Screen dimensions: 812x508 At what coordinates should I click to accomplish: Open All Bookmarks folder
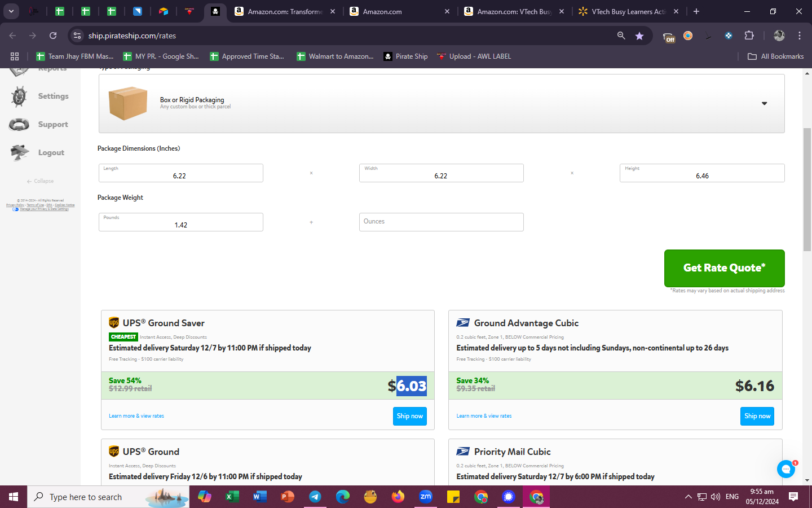775,56
